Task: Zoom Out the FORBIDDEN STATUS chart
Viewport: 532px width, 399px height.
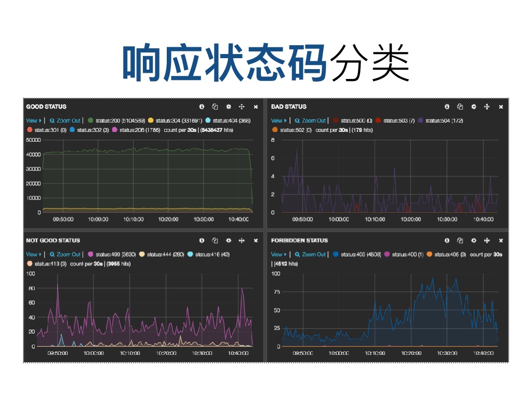Action: pyautogui.click(x=310, y=254)
